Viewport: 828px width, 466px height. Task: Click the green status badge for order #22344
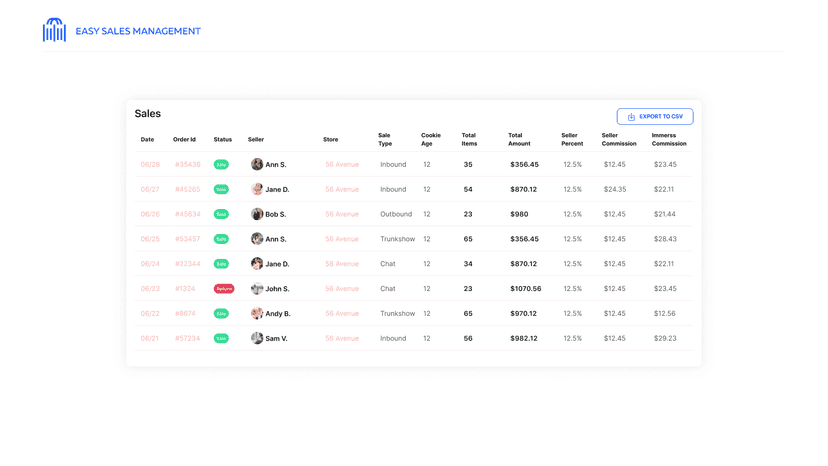point(221,264)
